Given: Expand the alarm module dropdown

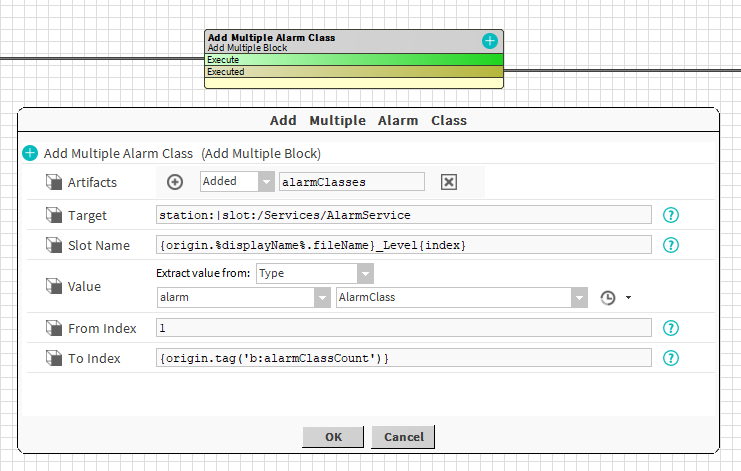Looking at the screenshot, I should coord(322,298).
